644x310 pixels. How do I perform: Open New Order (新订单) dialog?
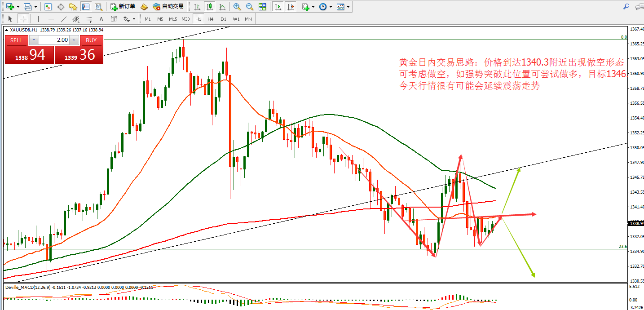[x=123, y=7]
